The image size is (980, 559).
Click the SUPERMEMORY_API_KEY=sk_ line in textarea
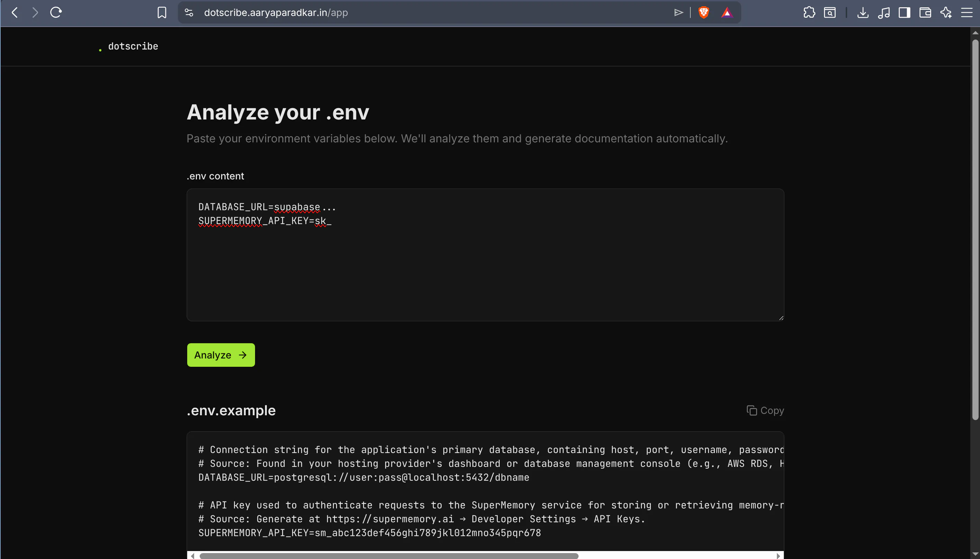click(265, 221)
